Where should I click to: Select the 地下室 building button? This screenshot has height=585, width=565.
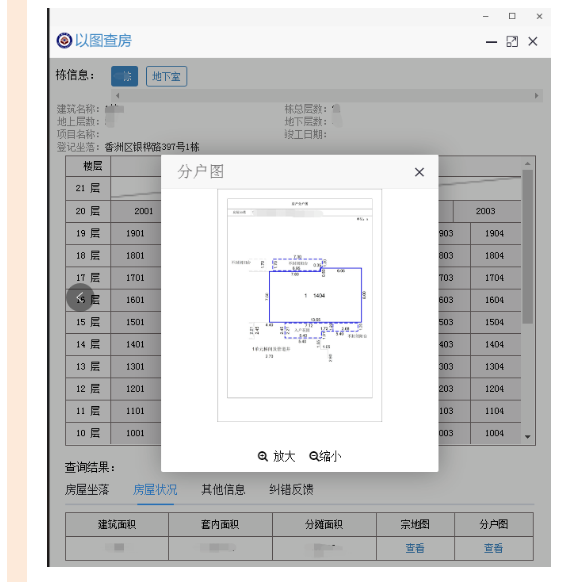(166, 76)
